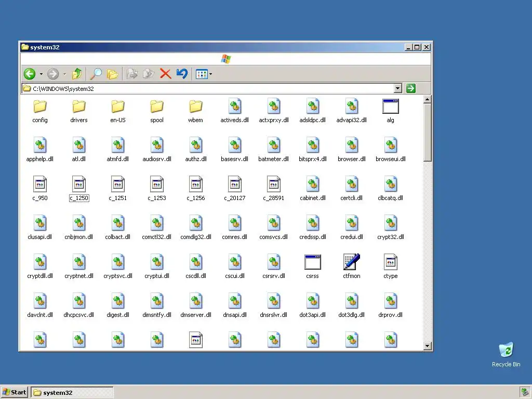Screen dimensions: 532x399
Task: Select the drivers folder
Action: (79, 112)
